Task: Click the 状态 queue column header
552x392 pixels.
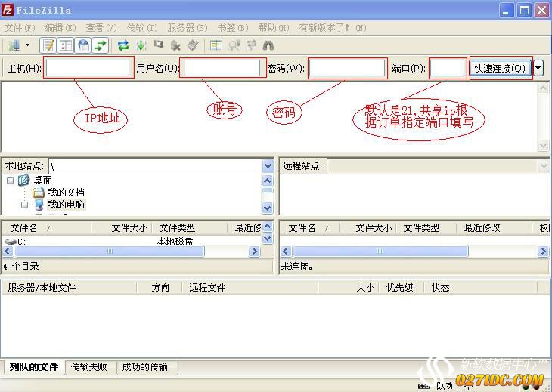Action: [480, 288]
